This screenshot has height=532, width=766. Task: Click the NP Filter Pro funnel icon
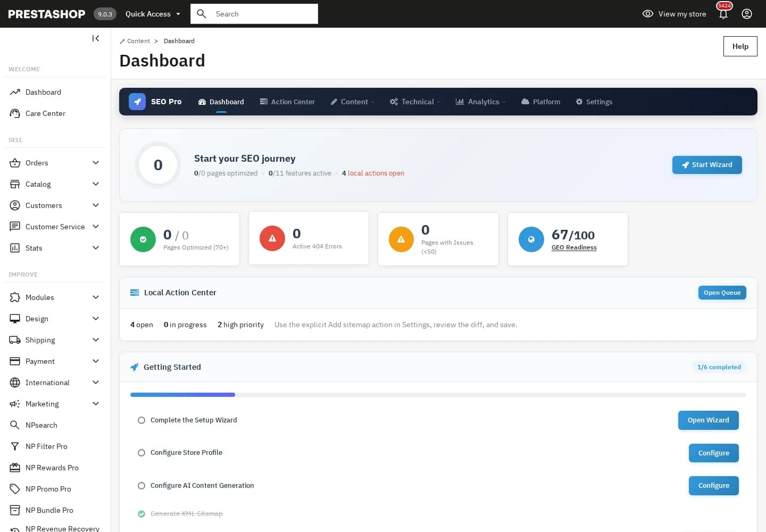(x=15, y=446)
